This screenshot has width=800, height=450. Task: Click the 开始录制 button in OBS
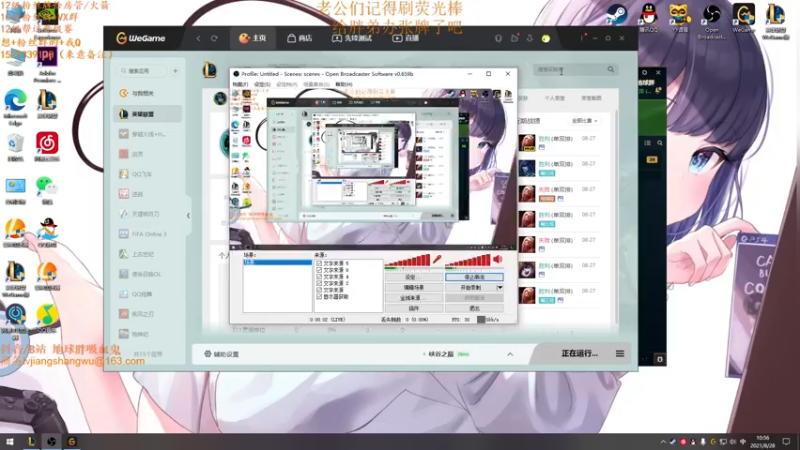pos(470,288)
